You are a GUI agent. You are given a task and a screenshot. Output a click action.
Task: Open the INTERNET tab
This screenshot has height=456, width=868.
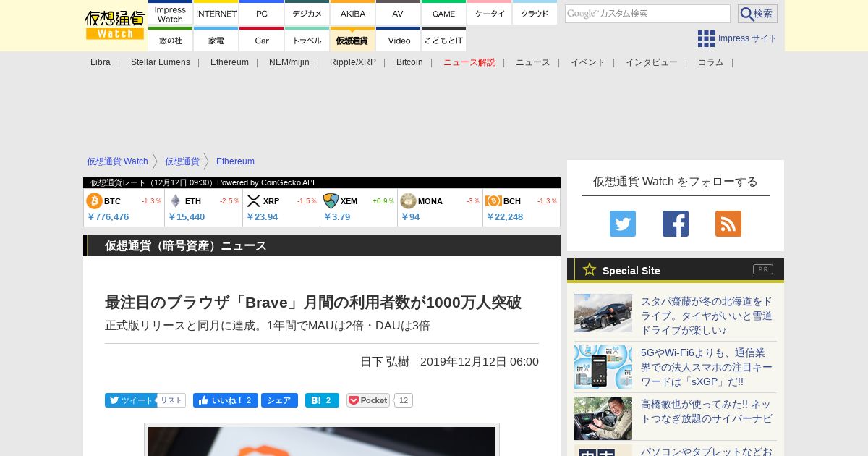pyautogui.click(x=216, y=14)
